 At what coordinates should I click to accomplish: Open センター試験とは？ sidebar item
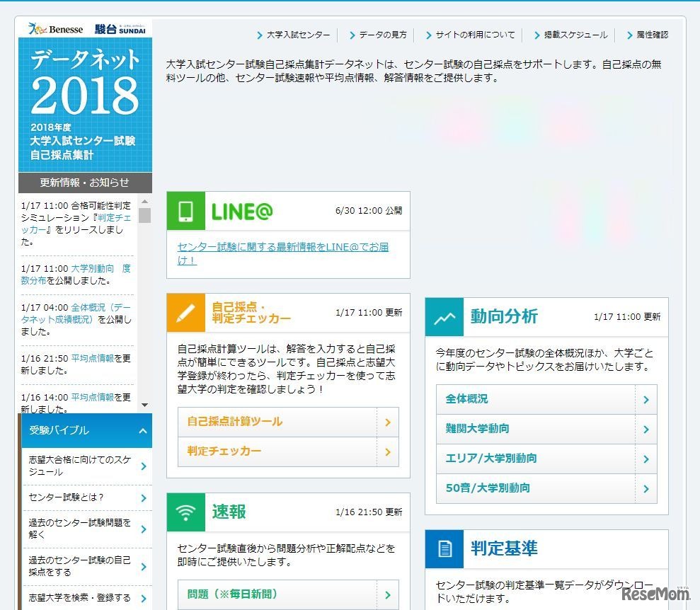coord(86,497)
